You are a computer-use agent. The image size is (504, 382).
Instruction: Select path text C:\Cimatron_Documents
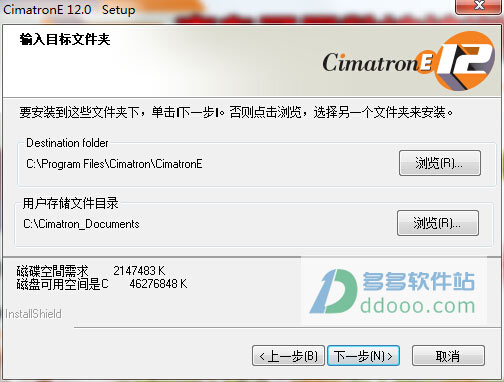81,224
